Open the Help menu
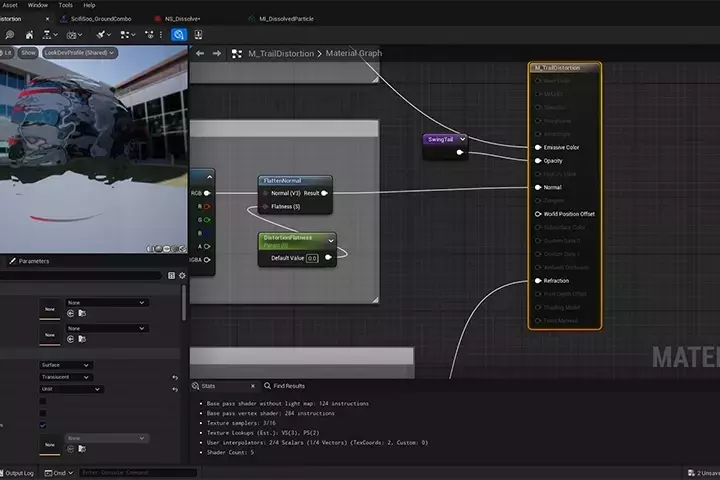720x480 pixels. (x=89, y=5)
